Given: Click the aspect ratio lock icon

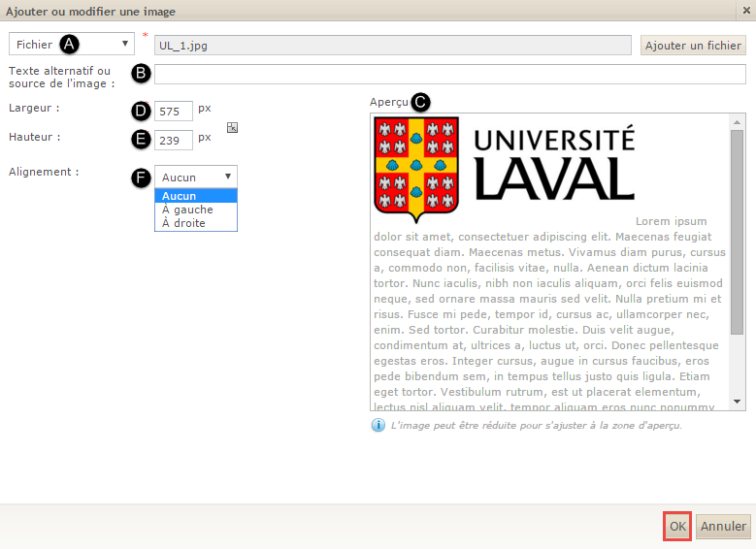Looking at the screenshot, I should pos(232,128).
